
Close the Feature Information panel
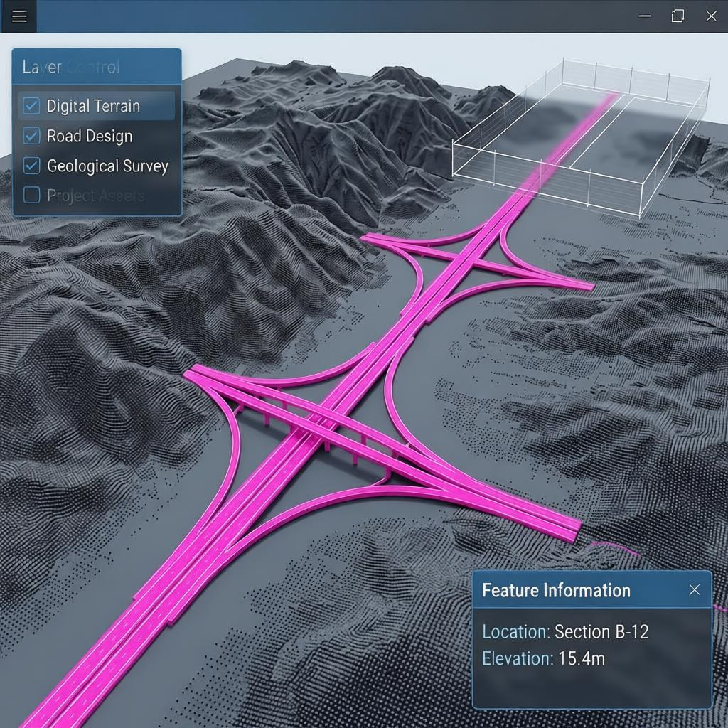click(x=694, y=589)
